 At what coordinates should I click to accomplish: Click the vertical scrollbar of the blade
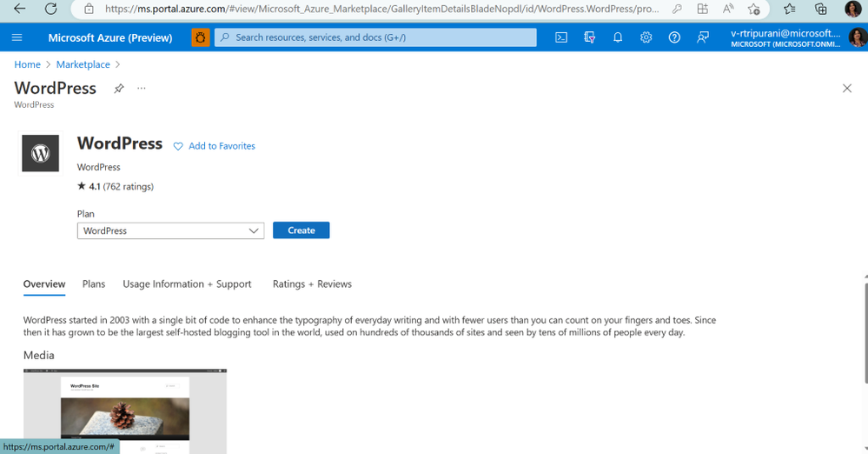click(x=865, y=332)
